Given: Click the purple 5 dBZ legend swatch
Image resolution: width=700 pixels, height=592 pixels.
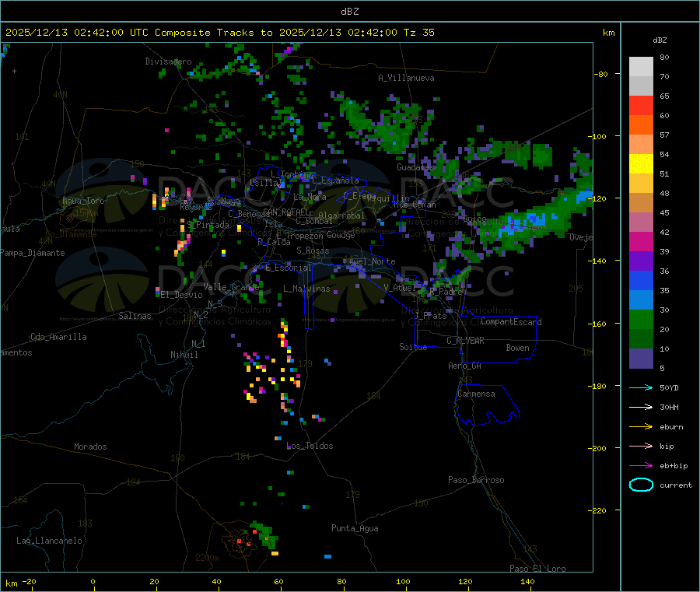Looking at the screenshot, I should 641,359.
